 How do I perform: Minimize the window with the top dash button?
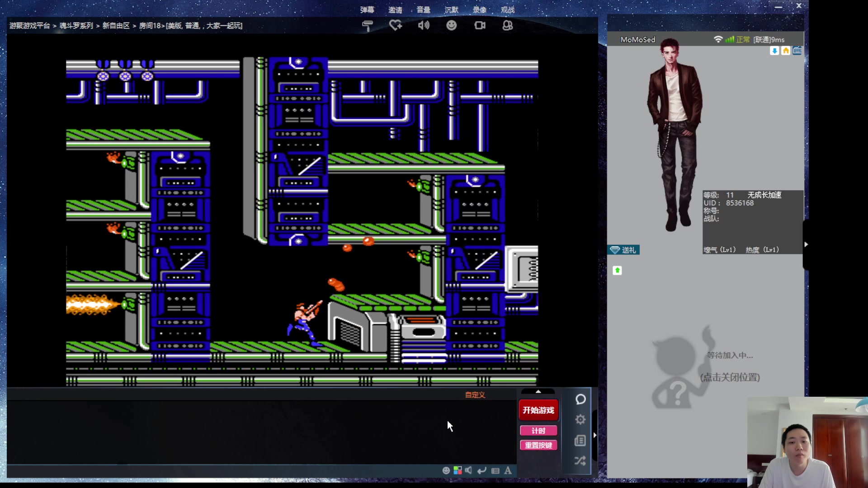click(x=778, y=7)
